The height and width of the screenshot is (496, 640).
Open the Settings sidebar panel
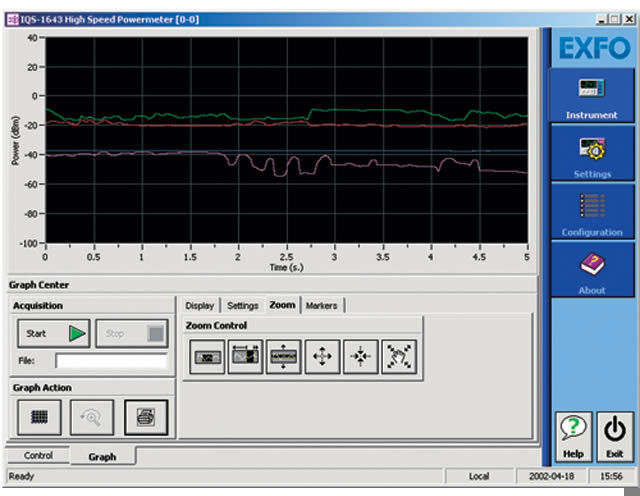tap(592, 153)
